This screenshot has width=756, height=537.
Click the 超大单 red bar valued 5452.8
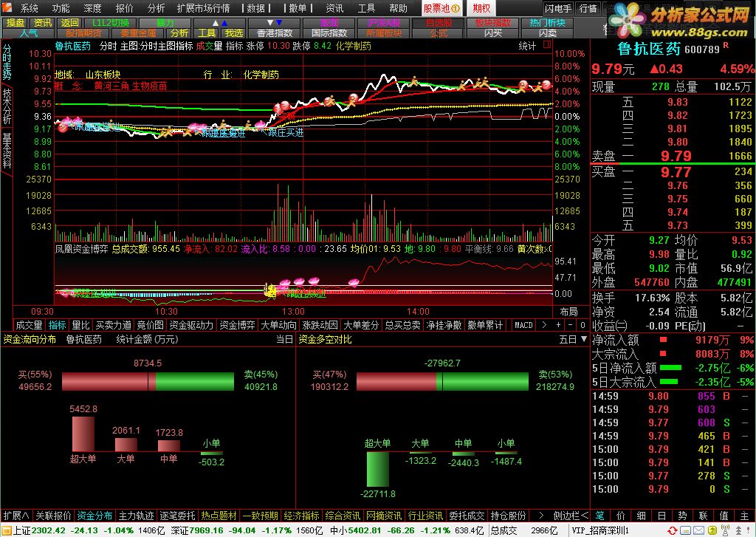point(83,434)
